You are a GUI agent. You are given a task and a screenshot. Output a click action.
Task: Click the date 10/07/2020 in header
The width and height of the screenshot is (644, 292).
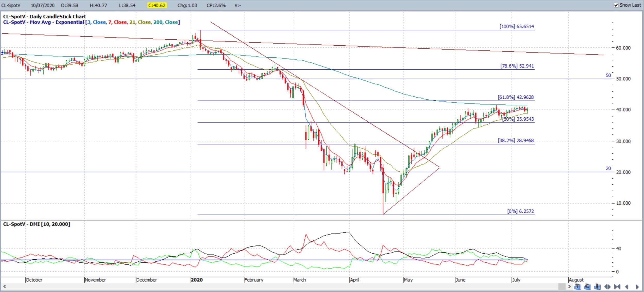(43, 5)
